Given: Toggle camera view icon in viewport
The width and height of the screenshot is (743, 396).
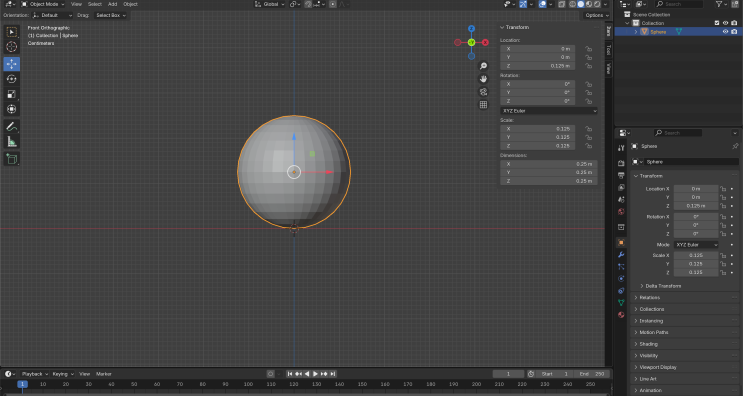Looking at the screenshot, I should click(x=483, y=92).
